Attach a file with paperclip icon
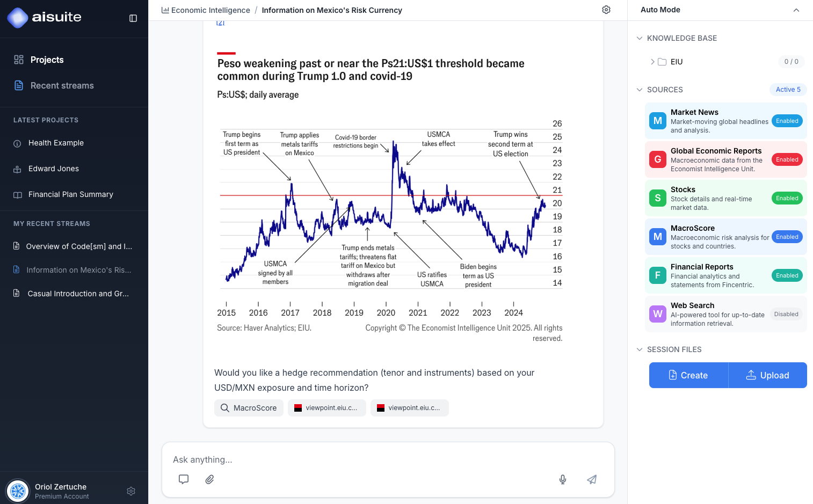The image size is (813, 504). (209, 479)
